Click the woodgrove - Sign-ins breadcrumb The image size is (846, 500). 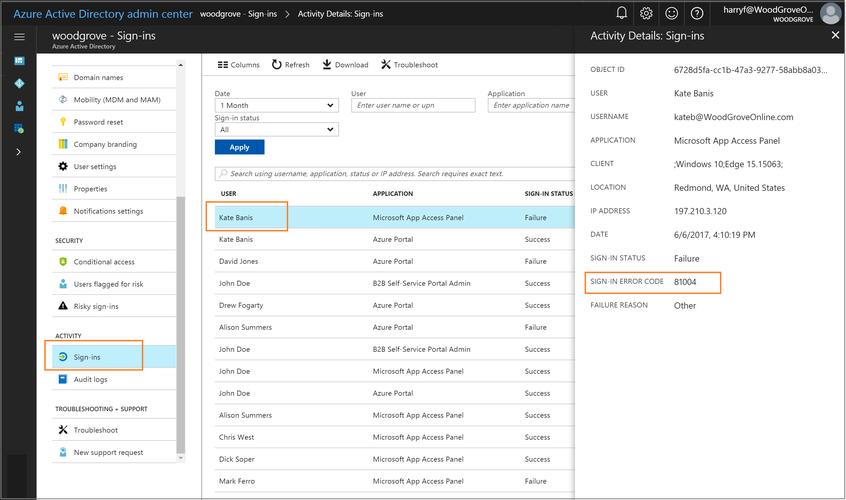pyautogui.click(x=238, y=14)
